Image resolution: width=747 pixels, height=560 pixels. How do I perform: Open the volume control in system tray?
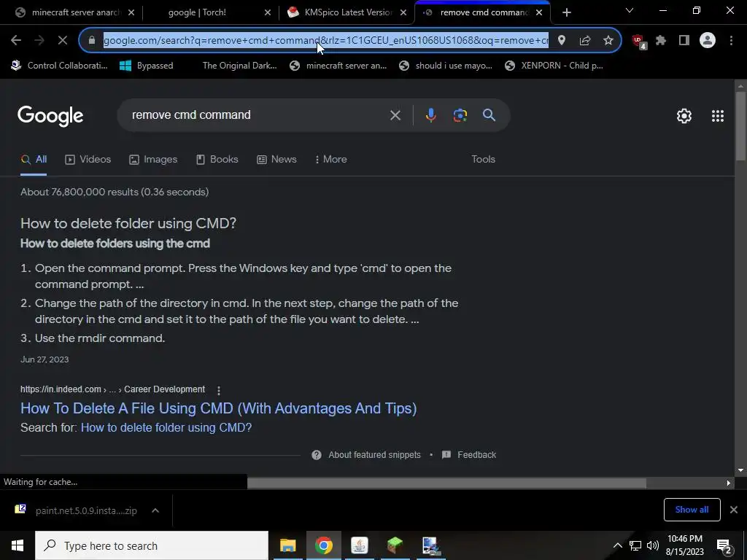[653, 545]
